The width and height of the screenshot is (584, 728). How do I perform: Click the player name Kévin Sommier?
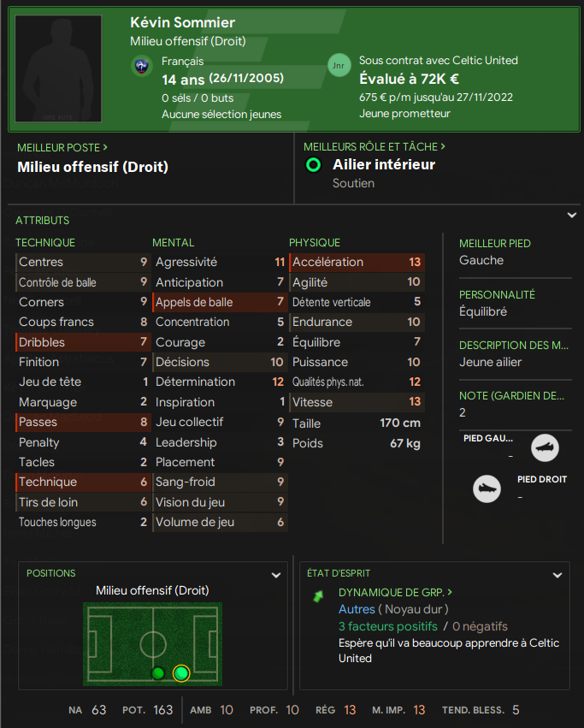tap(182, 22)
